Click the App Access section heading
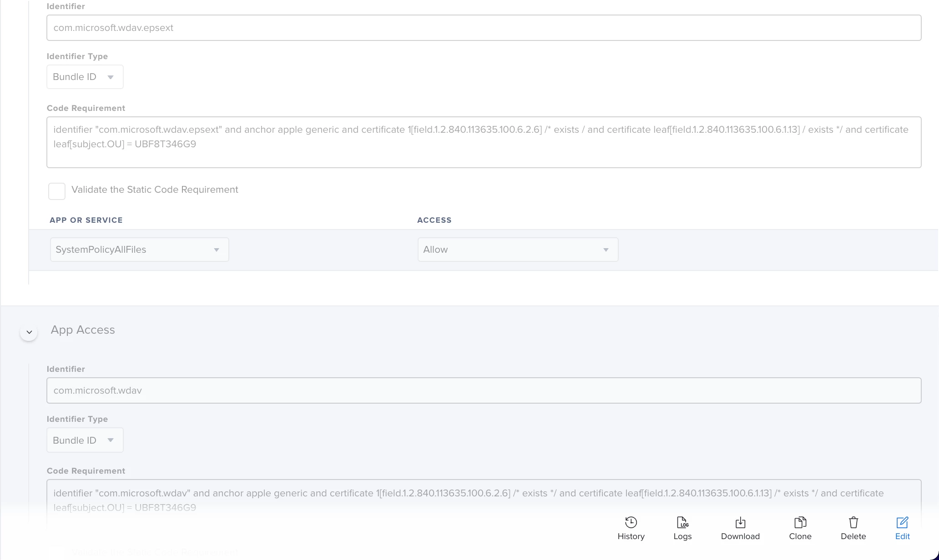Viewport: 939px width, 560px height. 83,330
